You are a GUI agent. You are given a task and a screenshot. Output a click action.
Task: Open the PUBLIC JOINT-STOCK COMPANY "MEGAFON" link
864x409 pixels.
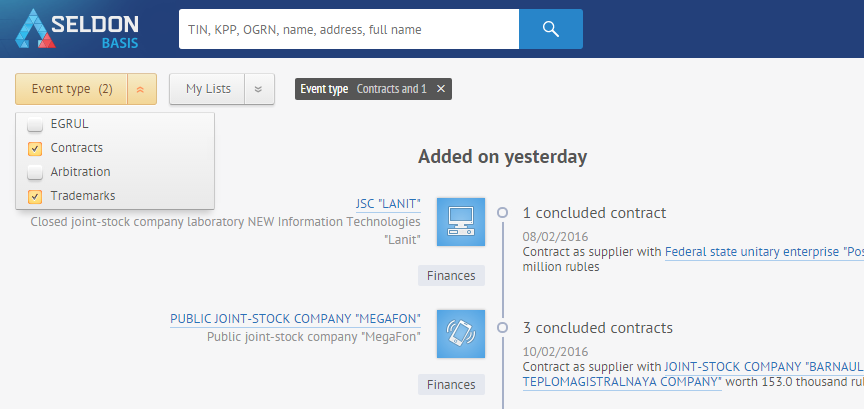point(295,319)
